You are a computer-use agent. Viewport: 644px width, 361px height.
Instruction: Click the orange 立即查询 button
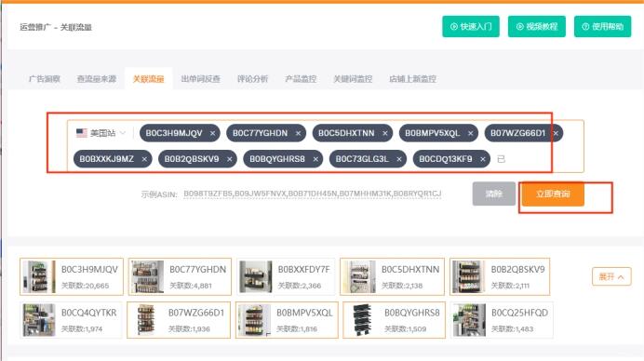click(553, 194)
